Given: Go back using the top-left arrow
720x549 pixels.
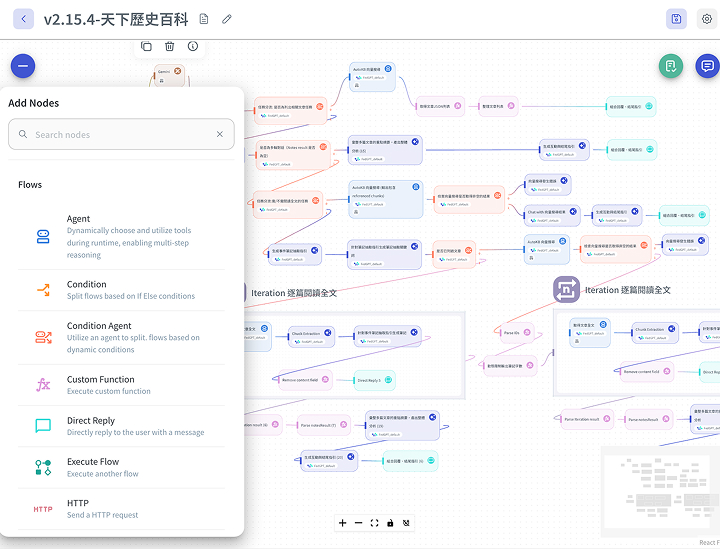Looking at the screenshot, I should [23, 19].
